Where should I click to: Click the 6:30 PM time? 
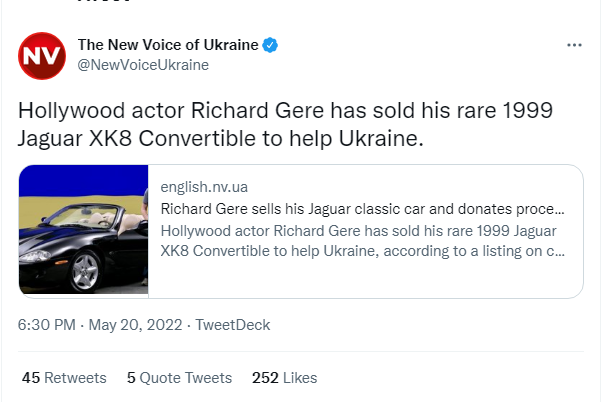pos(47,325)
